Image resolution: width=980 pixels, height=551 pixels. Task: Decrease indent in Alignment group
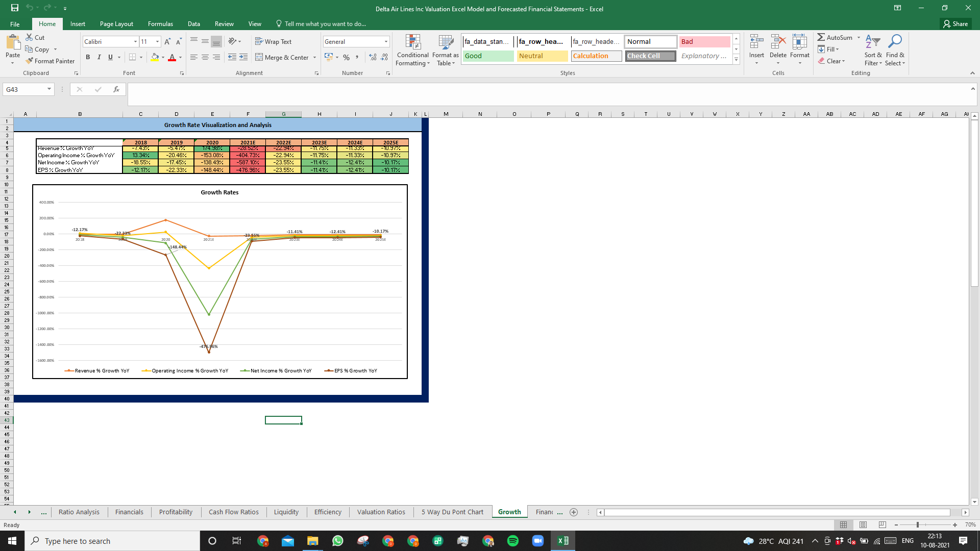[x=232, y=57]
